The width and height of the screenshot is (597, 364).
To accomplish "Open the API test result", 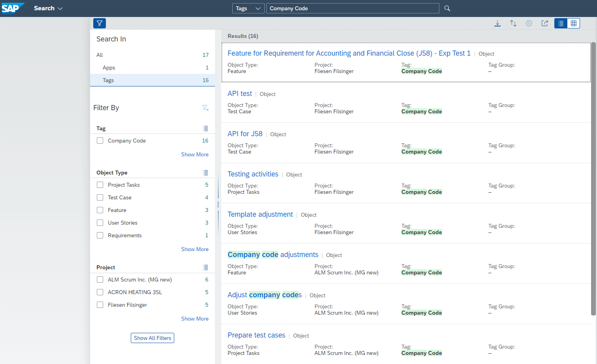I will tap(239, 94).
